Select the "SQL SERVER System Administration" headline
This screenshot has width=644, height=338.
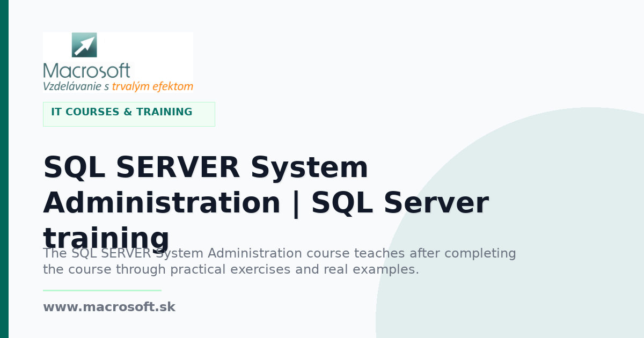coord(266,202)
